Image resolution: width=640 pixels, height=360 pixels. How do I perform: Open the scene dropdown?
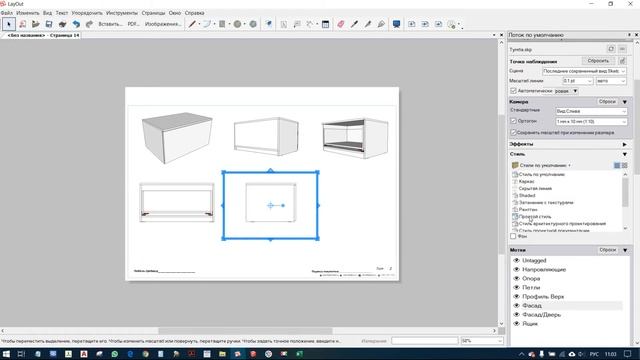click(x=584, y=71)
